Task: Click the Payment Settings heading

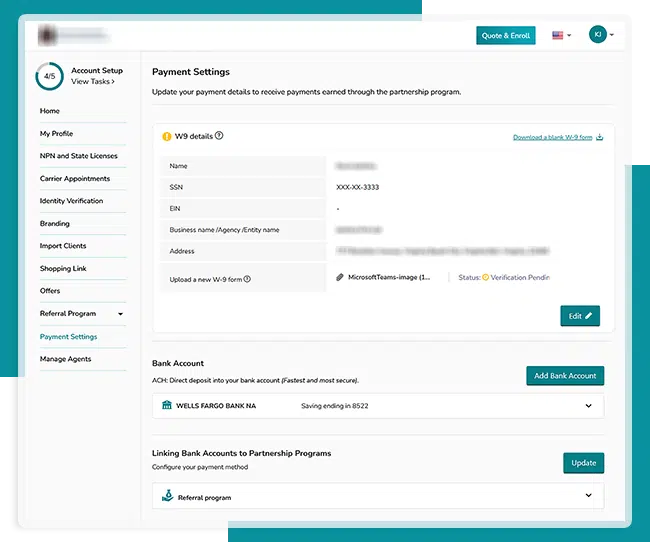Action: tap(191, 72)
